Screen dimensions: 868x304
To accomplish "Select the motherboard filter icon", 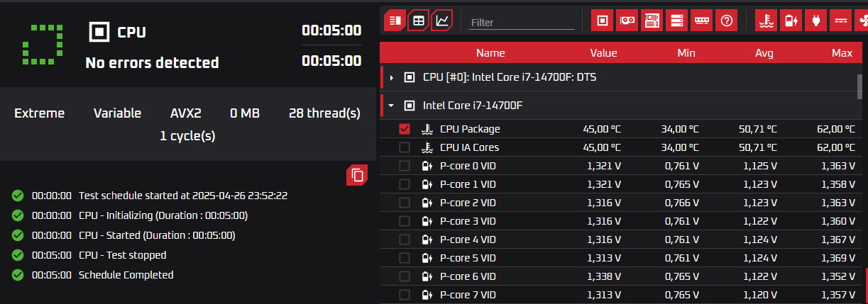I will 652,21.
